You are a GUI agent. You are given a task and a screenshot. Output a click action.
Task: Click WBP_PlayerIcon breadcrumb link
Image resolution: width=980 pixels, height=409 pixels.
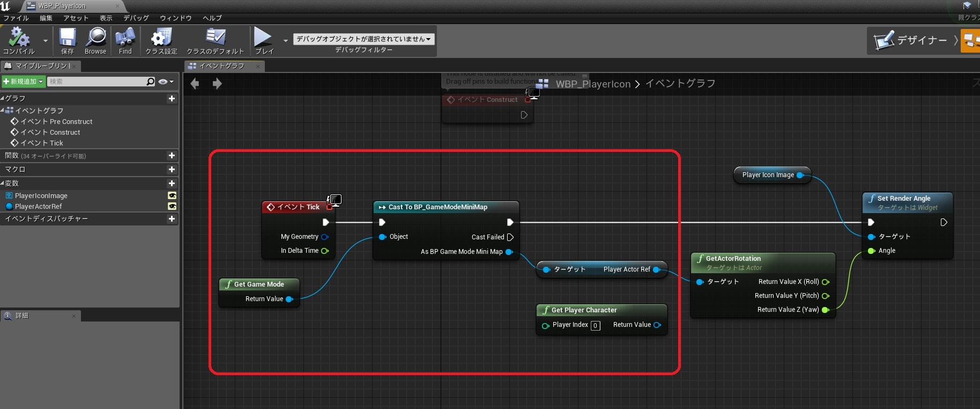point(593,84)
